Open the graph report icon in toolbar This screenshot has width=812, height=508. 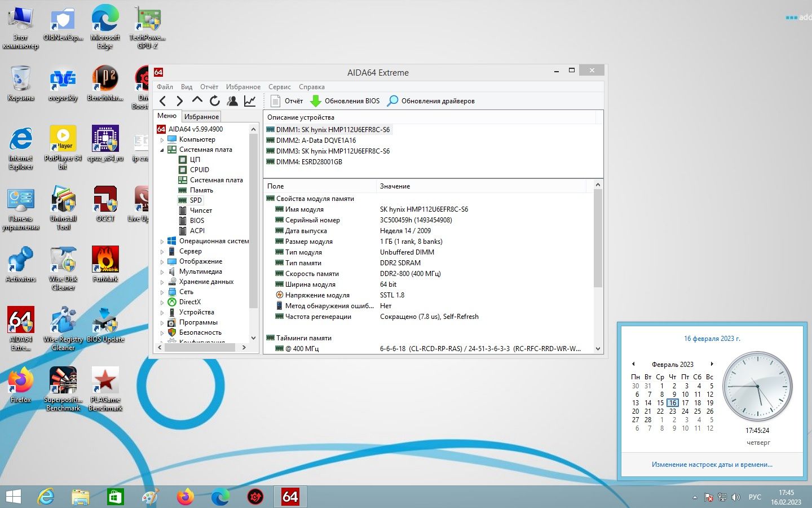click(250, 101)
